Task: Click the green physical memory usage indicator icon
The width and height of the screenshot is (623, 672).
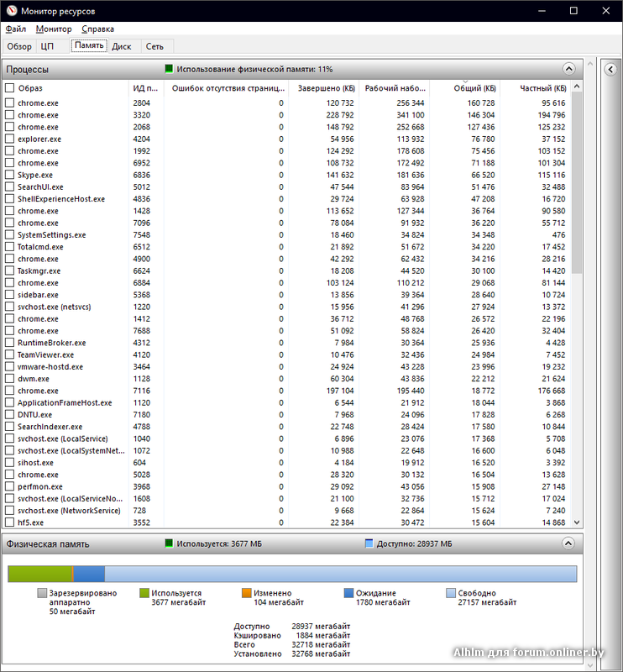Action: pos(169,69)
